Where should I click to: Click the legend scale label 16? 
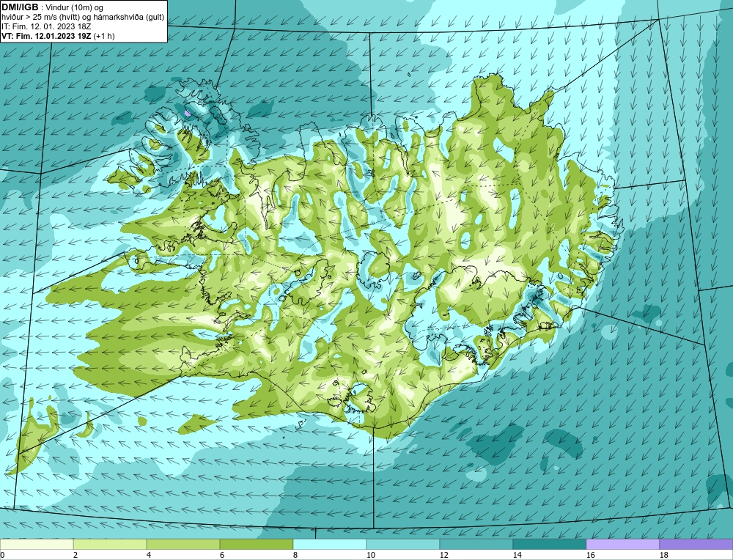click(x=590, y=555)
